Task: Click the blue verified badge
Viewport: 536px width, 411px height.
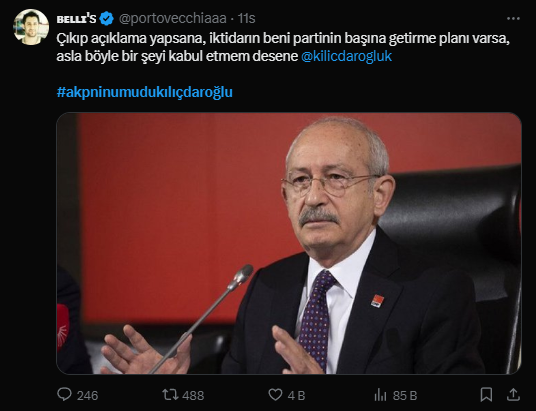Action: coord(107,18)
